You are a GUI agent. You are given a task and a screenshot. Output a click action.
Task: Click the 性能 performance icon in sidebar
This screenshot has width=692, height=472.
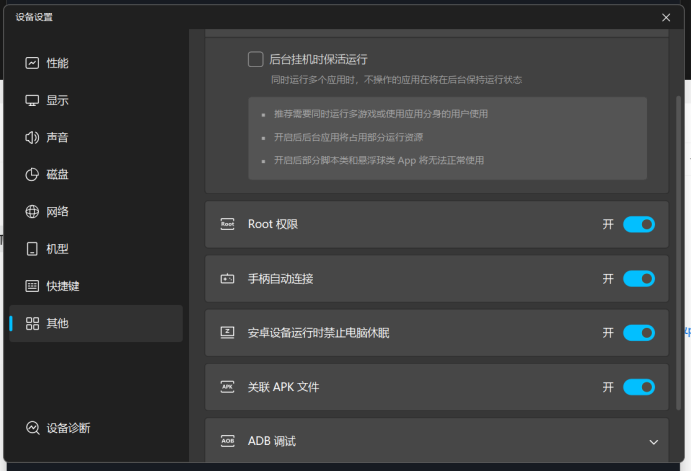pos(32,63)
